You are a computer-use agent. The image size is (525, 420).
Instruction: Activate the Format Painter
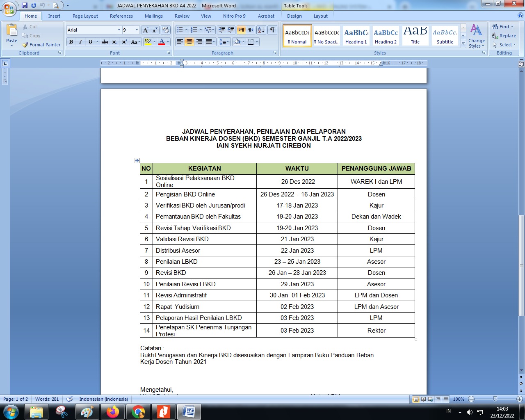41,45
